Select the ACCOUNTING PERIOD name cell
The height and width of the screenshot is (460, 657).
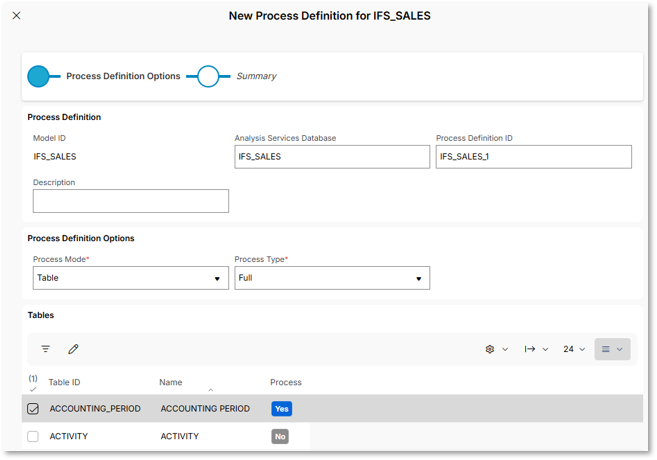pyautogui.click(x=205, y=409)
